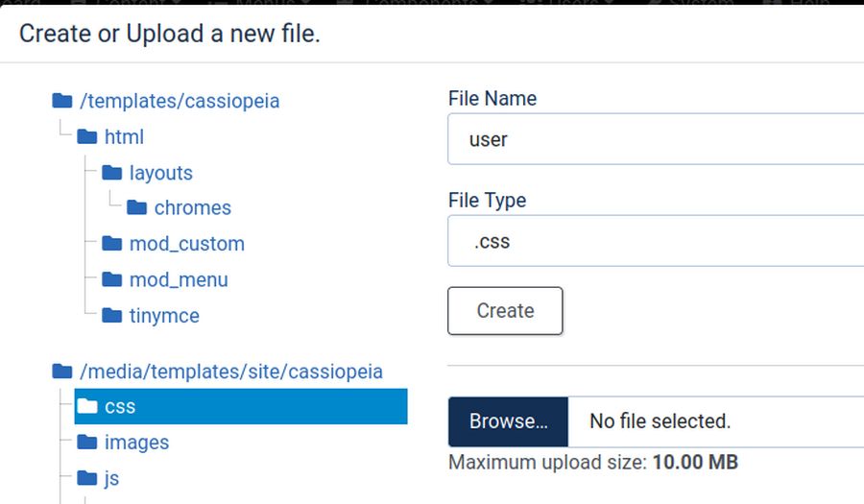Click the layouts folder icon

click(112, 173)
